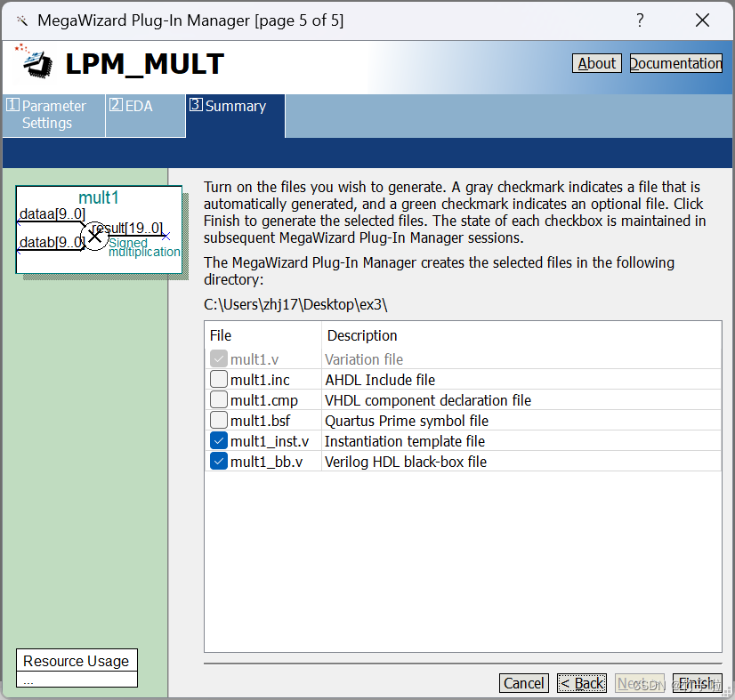
Task: Enable the mult1.inc AHDL Include file checkbox
Action: click(218, 380)
